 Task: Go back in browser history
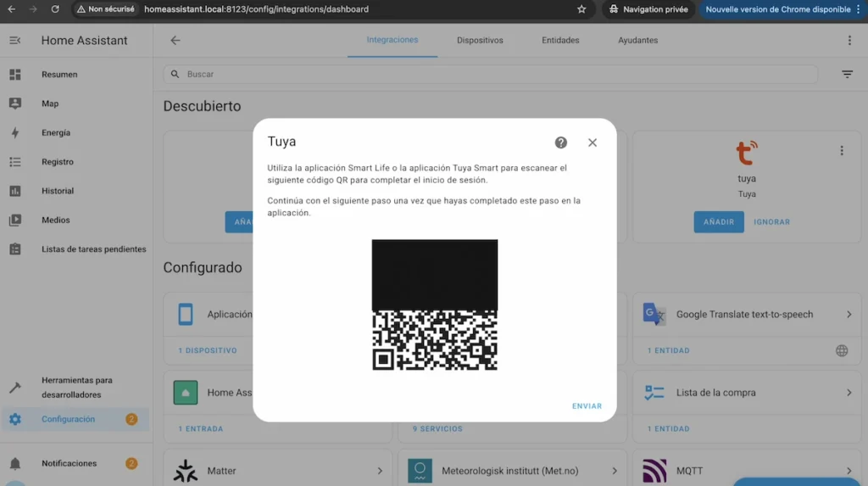point(12,9)
